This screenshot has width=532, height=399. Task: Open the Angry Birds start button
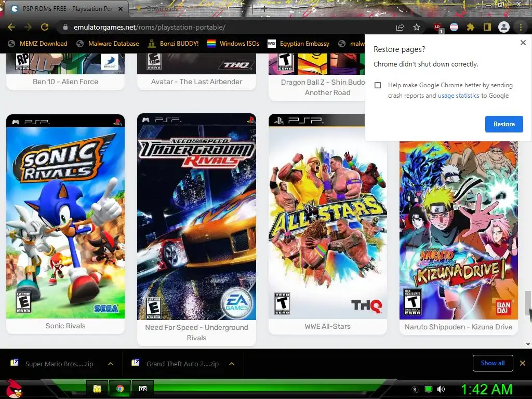tap(14, 389)
